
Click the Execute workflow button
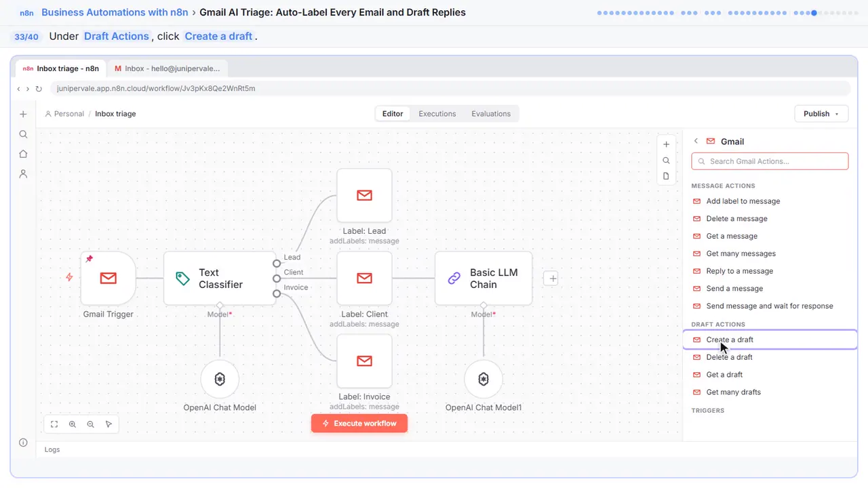coord(359,424)
